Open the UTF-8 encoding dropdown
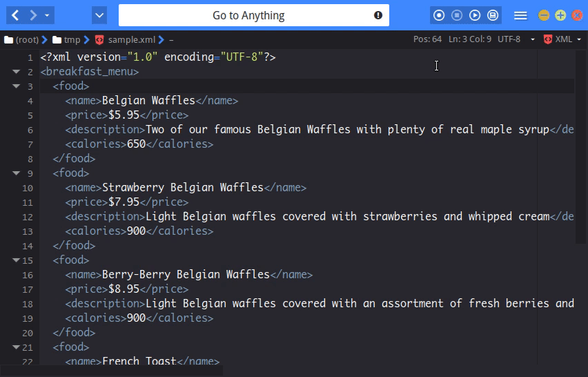 pos(516,39)
